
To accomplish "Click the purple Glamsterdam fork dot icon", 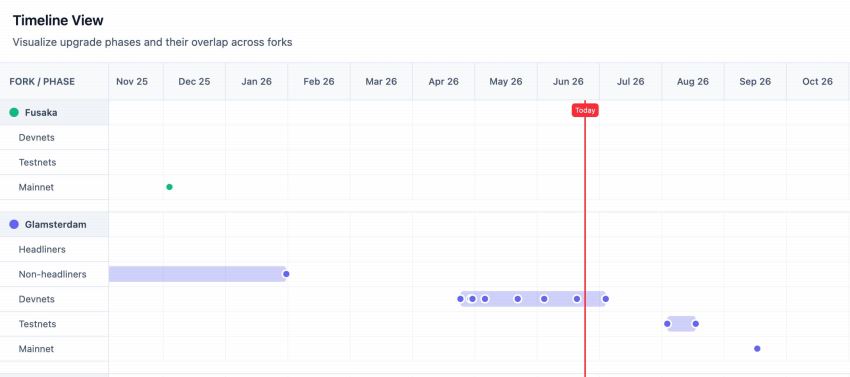I will 14,225.
